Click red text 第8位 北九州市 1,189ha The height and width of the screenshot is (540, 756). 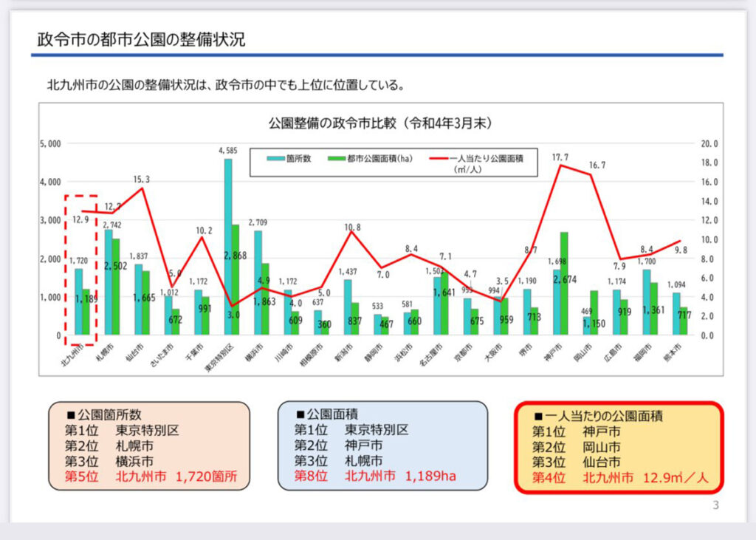pos(375,476)
